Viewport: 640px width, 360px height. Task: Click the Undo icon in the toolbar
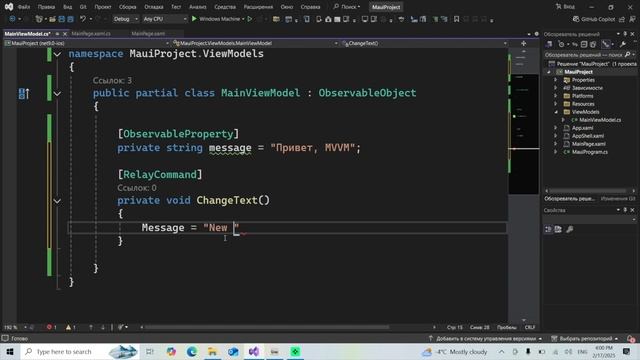click(83, 19)
